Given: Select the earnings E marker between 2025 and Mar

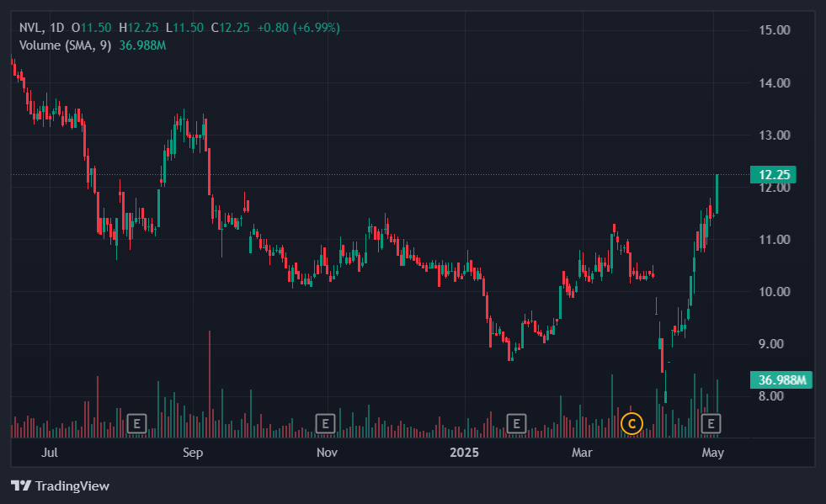Looking at the screenshot, I should pos(516,423).
